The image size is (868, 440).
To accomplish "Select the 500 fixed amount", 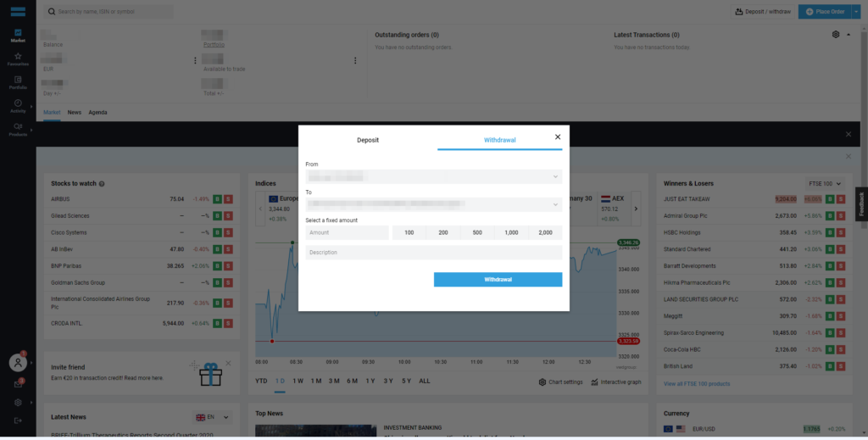I will (477, 232).
